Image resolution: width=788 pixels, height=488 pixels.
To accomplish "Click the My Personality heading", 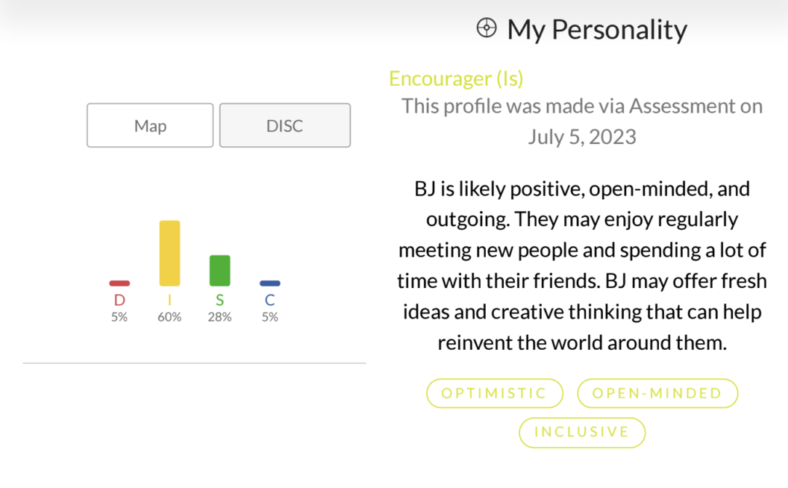I will coord(597,29).
